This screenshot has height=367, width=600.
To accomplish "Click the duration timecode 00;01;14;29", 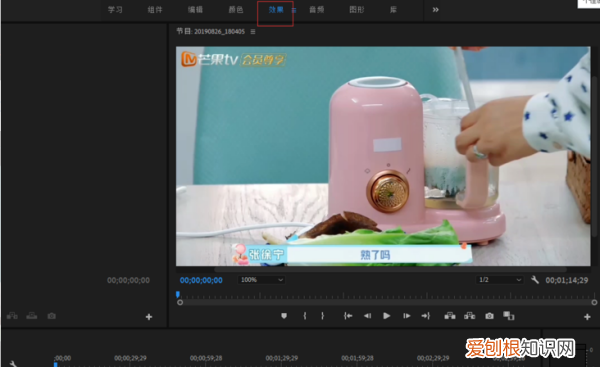I will [567, 281].
